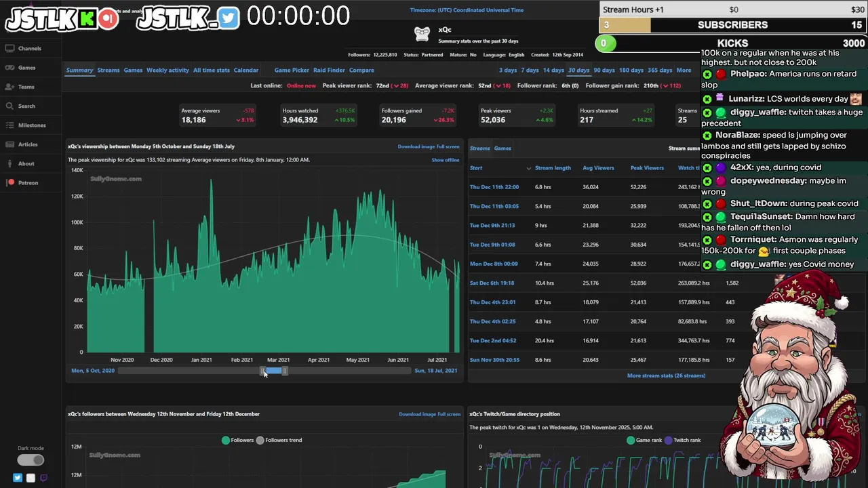Open the Tue Dec 9th 21:13 stream
The height and width of the screenshot is (488, 868).
pyautogui.click(x=492, y=226)
